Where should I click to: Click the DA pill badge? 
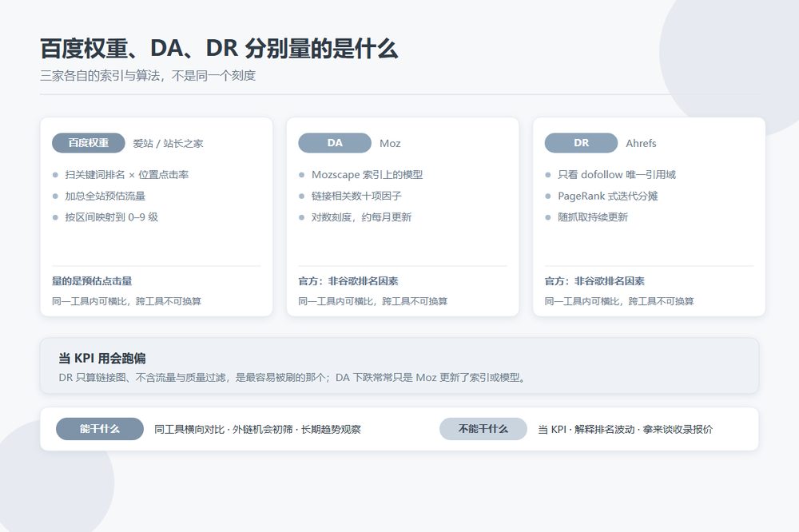click(335, 143)
